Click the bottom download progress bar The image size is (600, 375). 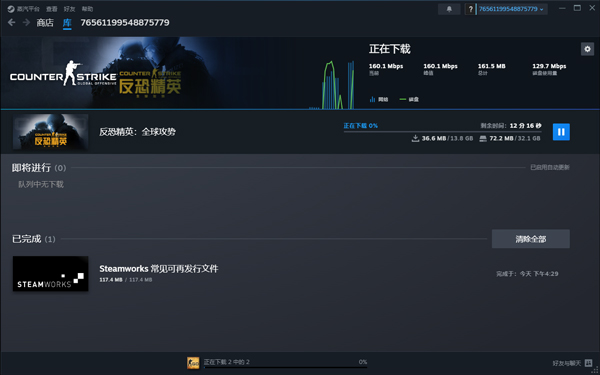285,367
